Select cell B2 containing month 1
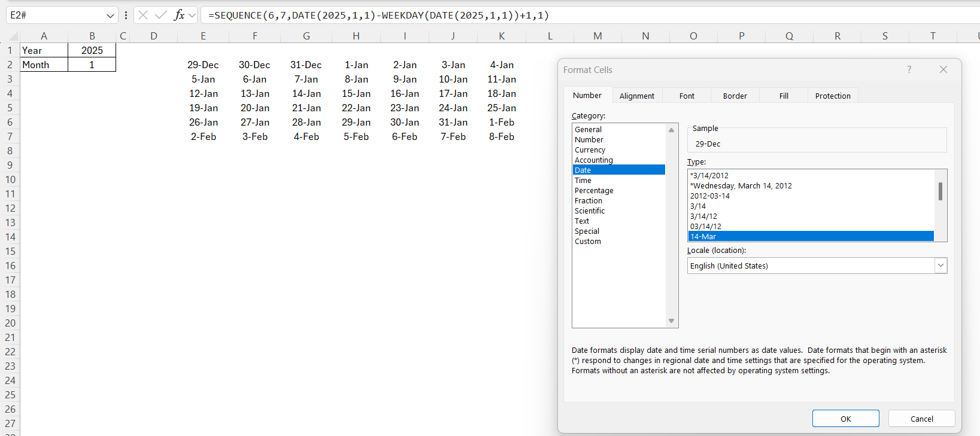 (92, 65)
